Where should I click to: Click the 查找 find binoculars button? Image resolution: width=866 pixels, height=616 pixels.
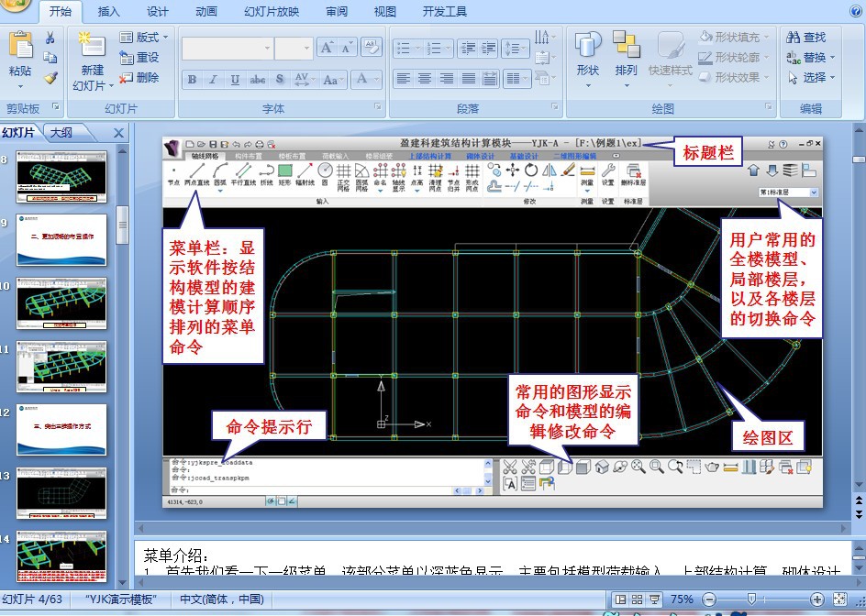(805, 37)
